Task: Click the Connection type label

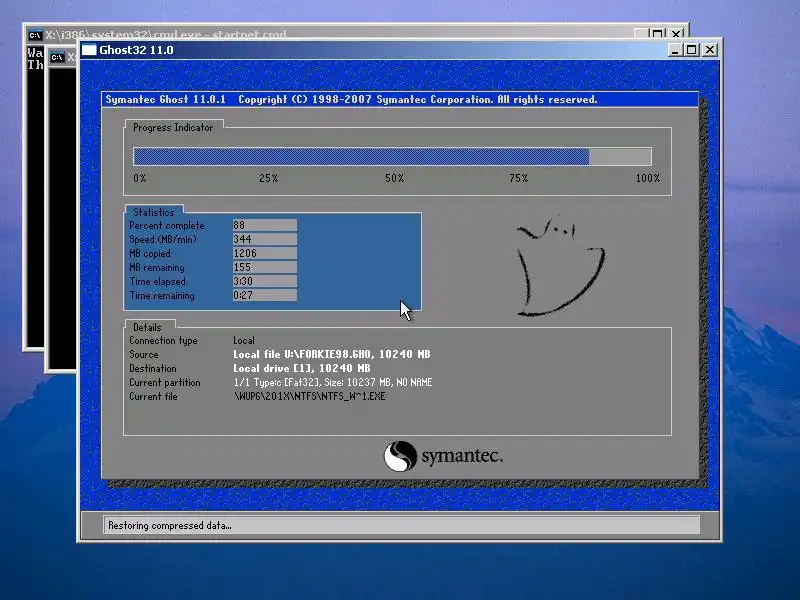Action: point(163,341)
